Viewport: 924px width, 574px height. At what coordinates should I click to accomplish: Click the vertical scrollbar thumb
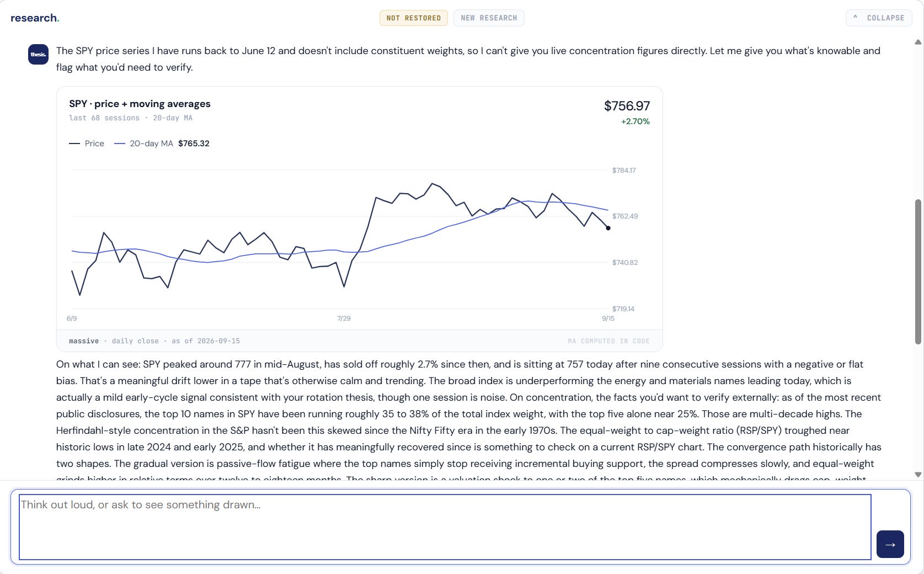coord(918,272)
